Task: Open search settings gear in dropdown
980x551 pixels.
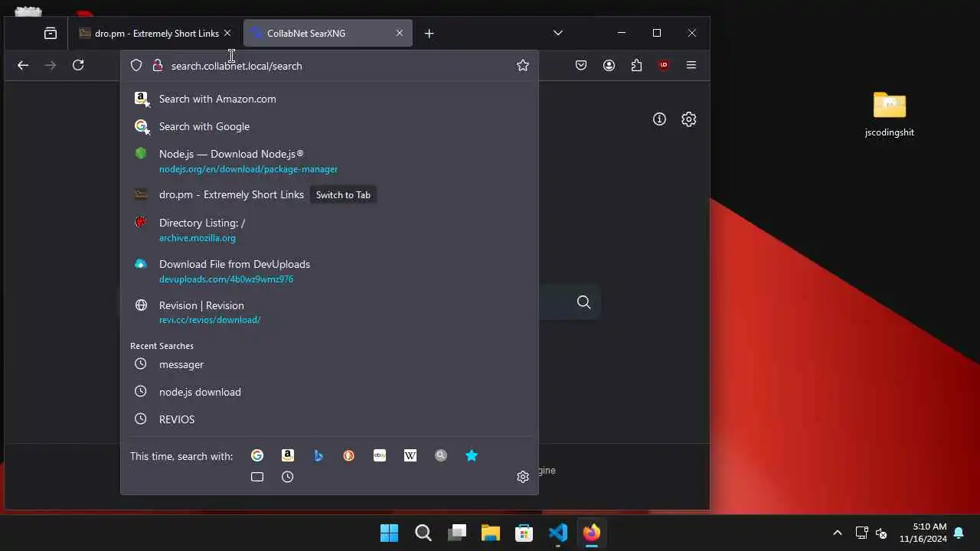Action: (523, 477)
